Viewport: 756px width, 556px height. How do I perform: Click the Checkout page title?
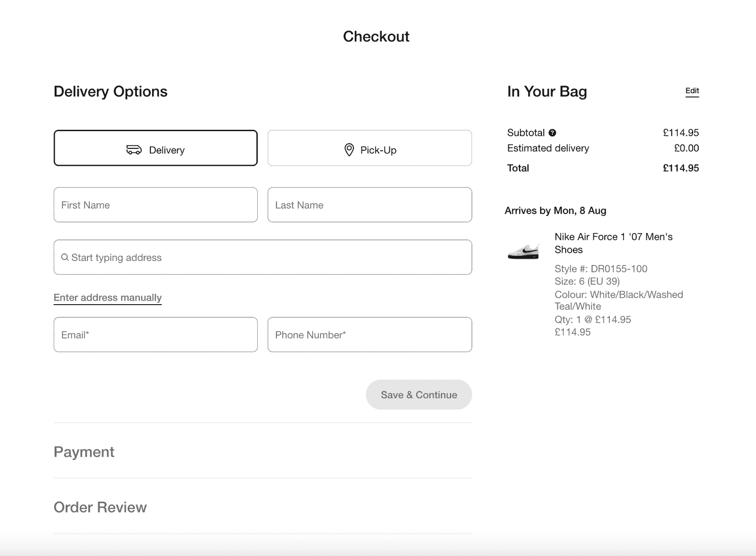click(376, 36)
